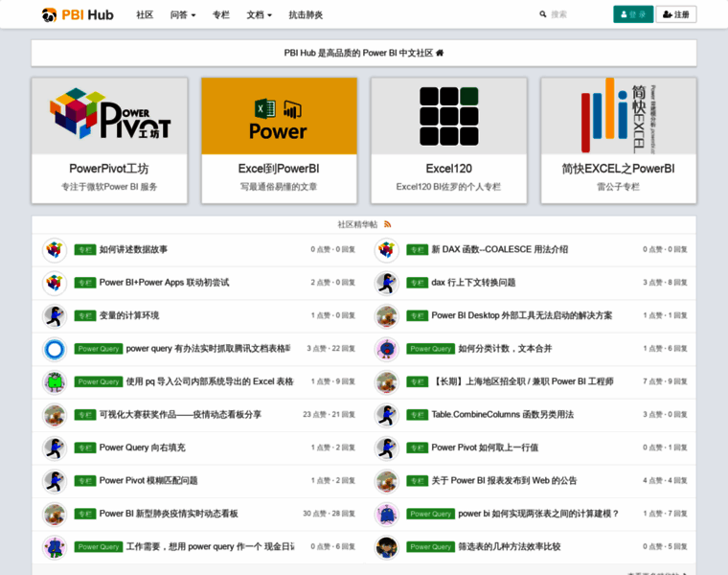The height and width of the screenshot is (575, 728).
Task: Open post 如何讲述数据故事
Action: click(133, 250)
